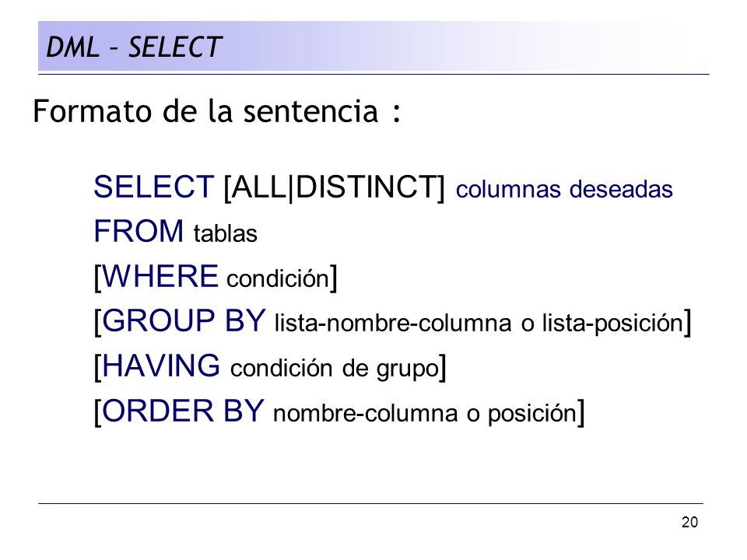Click 'lista-posición' text
Screen dimensions: 747x560
pos(612,324)
